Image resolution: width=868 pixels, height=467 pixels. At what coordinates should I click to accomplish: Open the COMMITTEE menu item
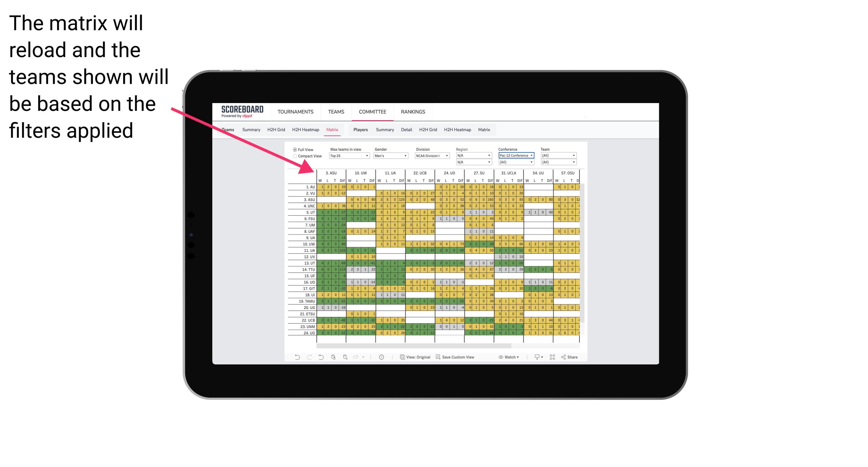372,112
